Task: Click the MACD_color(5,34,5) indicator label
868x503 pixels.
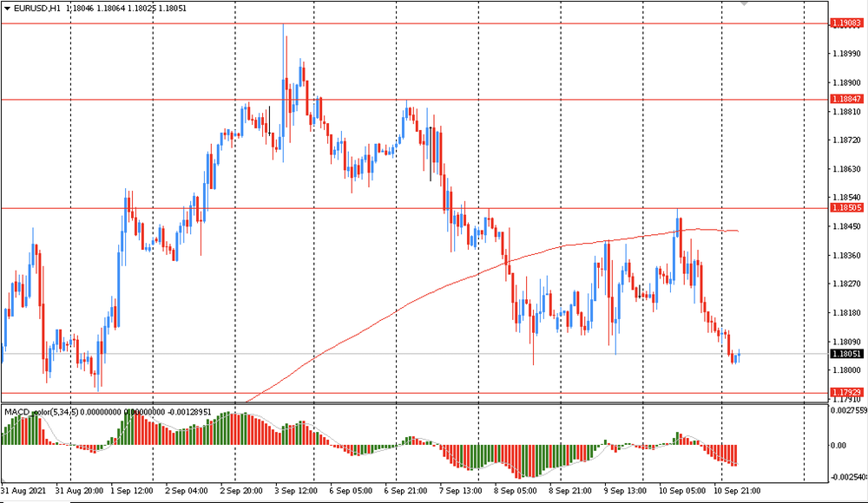Action: pos(42,412)
